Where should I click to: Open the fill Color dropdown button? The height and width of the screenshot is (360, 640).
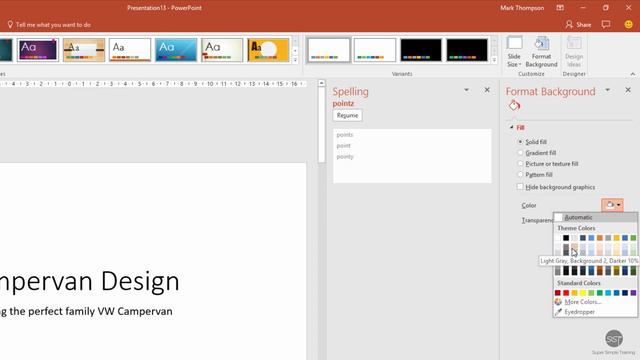(612, 205)
